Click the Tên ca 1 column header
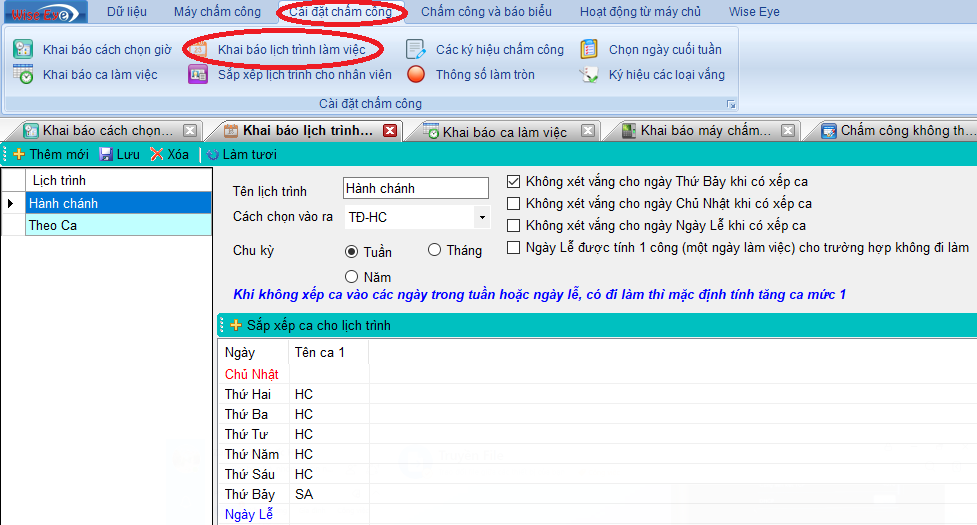The height and width of the screenshot is (525, 977). click(x=329, y=352)
